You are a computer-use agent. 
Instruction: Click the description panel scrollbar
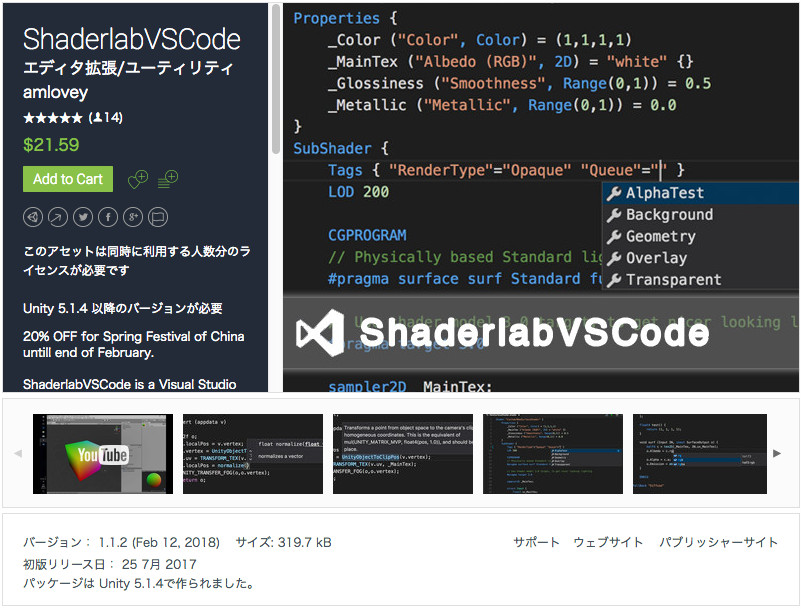tap(276, 79)
